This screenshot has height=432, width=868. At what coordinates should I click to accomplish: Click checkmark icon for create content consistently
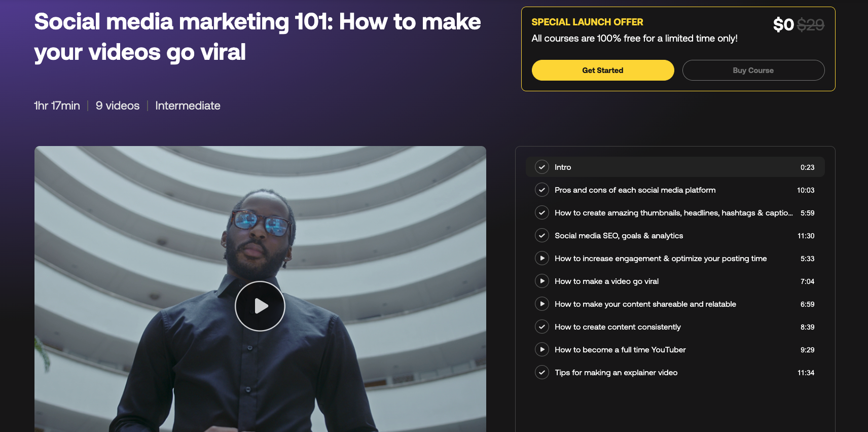542,327
